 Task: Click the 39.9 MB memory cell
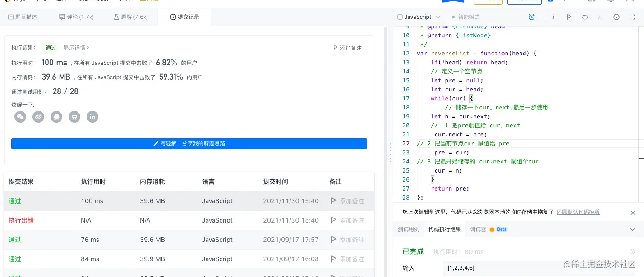(x=152, y=259)
